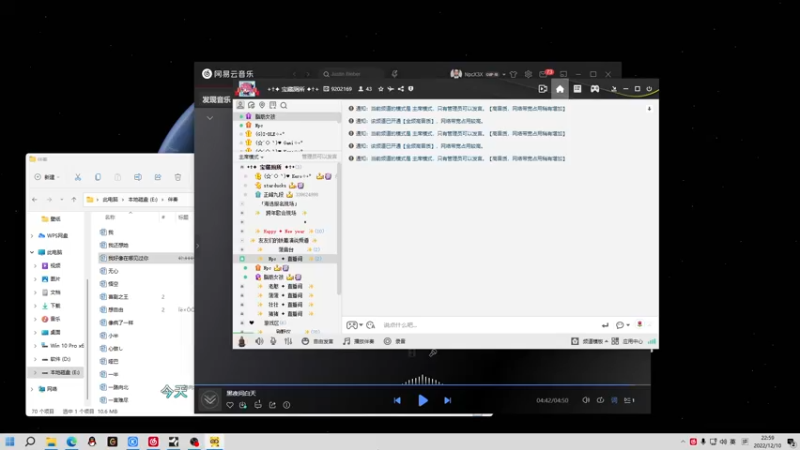Click the NetEase song progress bar
The height and width of the screenshot is (450, 800).
pos(422,385)
